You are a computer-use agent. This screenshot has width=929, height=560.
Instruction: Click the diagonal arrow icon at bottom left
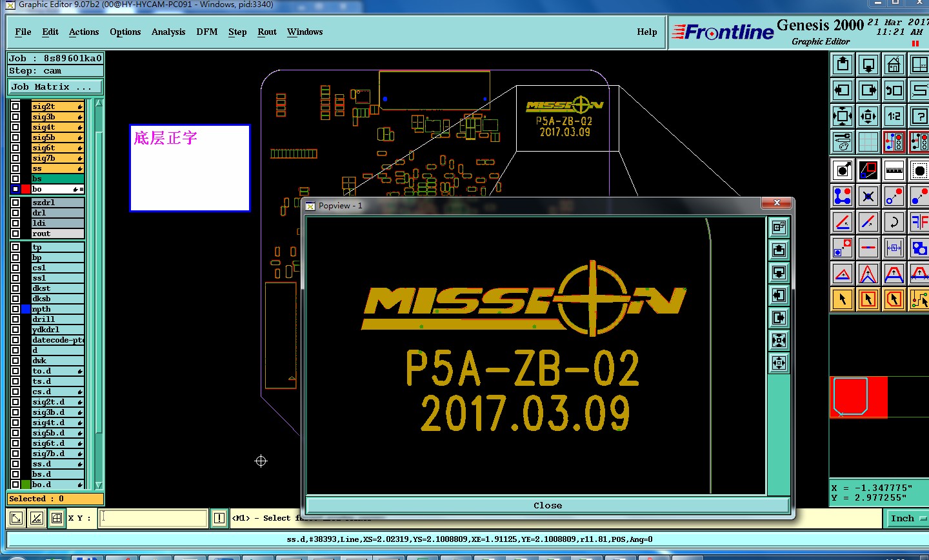tap(16, 518)
